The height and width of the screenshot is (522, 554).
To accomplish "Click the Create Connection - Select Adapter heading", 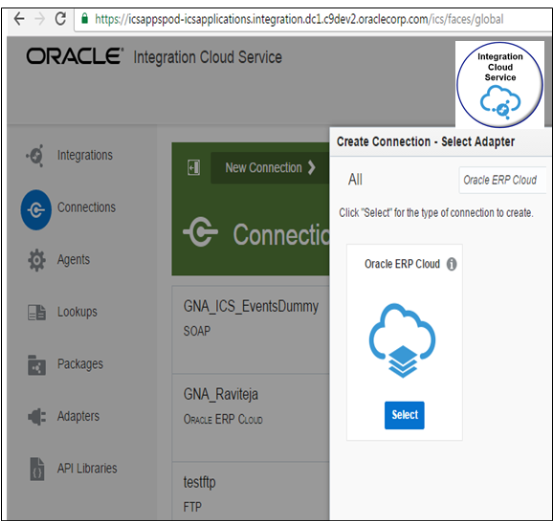I will [425, 141].
